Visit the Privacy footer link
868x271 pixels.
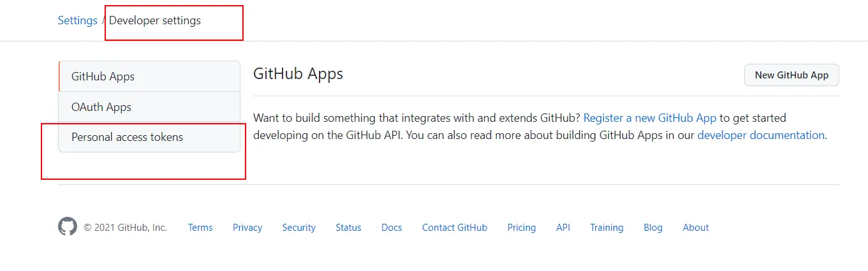coord(247,228)
